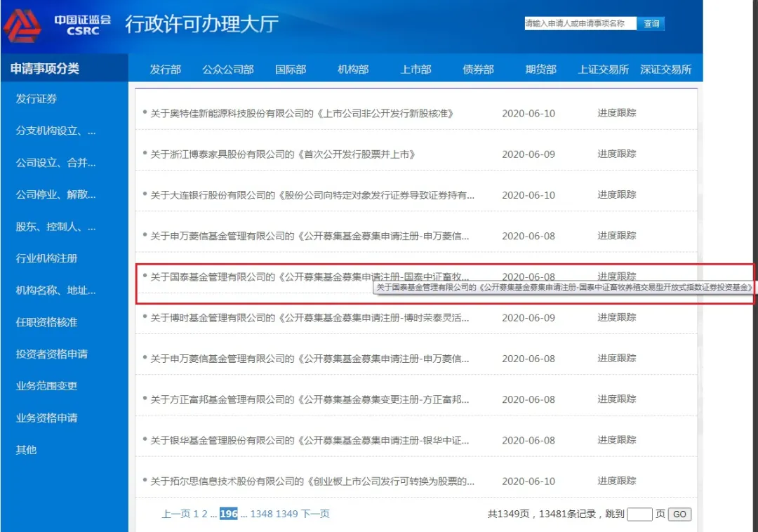The height and width of the screenshot is (532, 758).
Task: Open the 发行部 department tab
Action: pos(165,69)
